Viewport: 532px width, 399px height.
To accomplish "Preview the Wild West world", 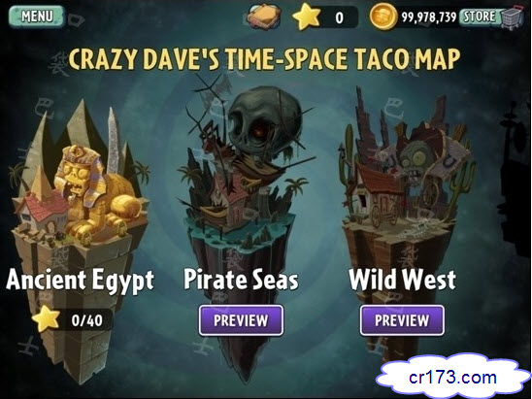I will 402,320.
